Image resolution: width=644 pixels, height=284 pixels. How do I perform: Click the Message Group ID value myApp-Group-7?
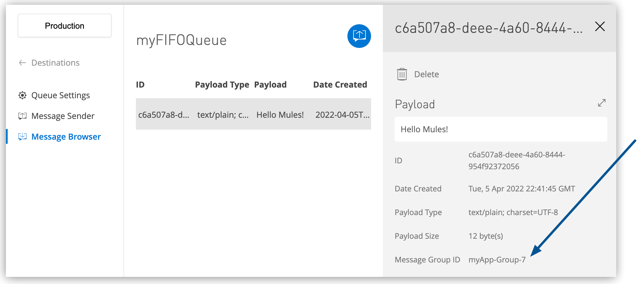(497, 259)
